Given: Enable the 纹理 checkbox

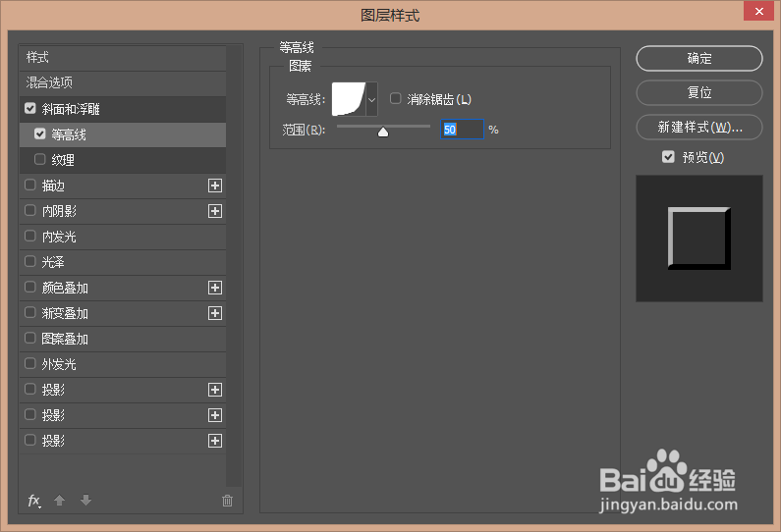Looking at the screenshot, I should click(40, 159).
